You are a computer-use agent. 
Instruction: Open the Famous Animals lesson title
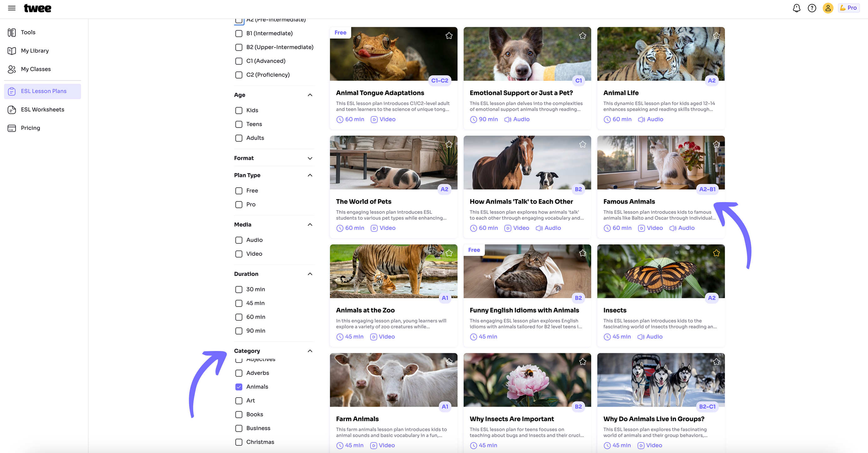(x=629, y=201)
